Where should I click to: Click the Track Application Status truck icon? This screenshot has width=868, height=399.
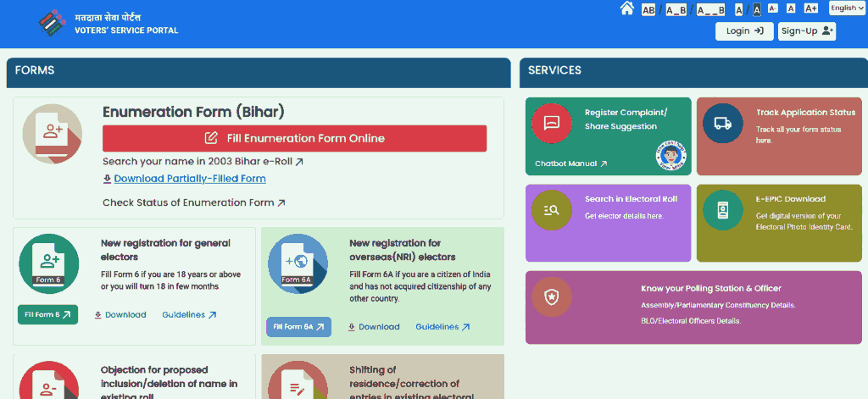(x=723, y=123)
